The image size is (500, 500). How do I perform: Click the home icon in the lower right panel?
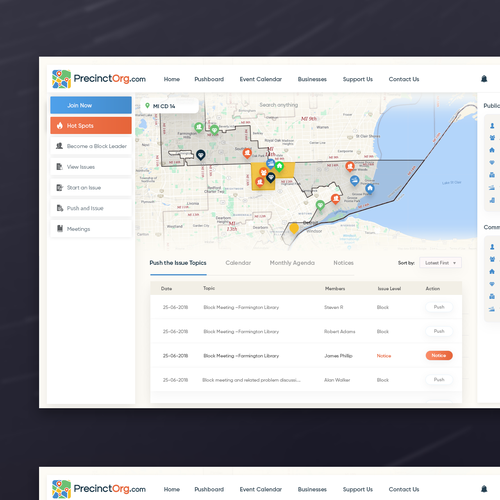coord(492,271)
